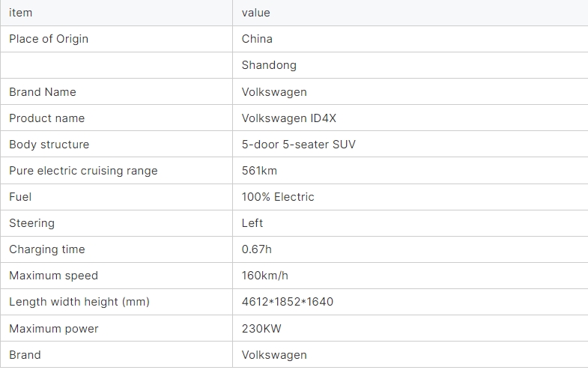
Task: Click the China value cell
Action: tap(257, 39)
